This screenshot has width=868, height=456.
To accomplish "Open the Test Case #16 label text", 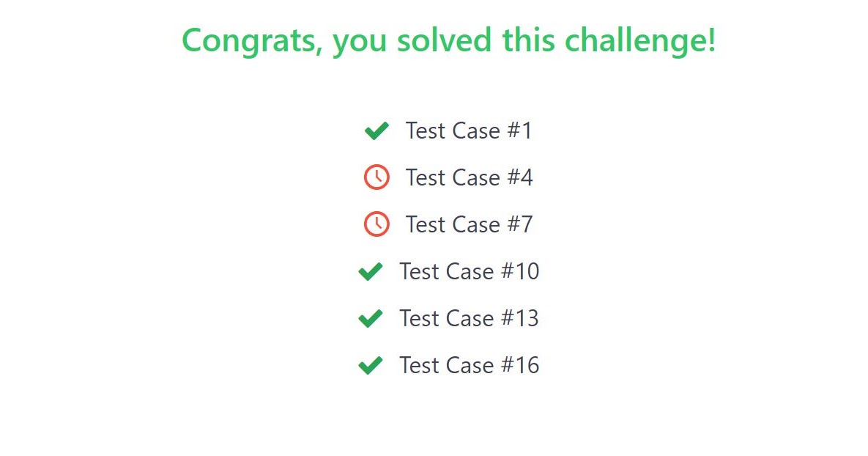I will pyautogui.click(x=469, y=365).
